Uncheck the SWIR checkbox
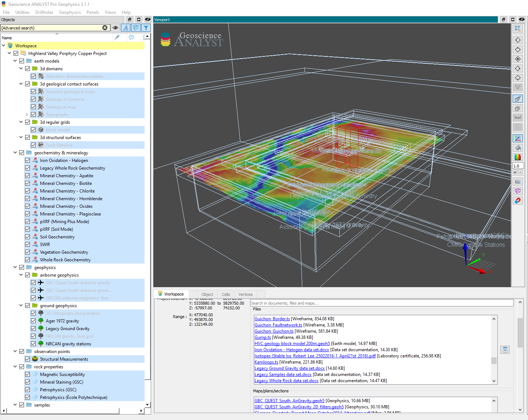The image size is (528, 420). pos(28,245)
